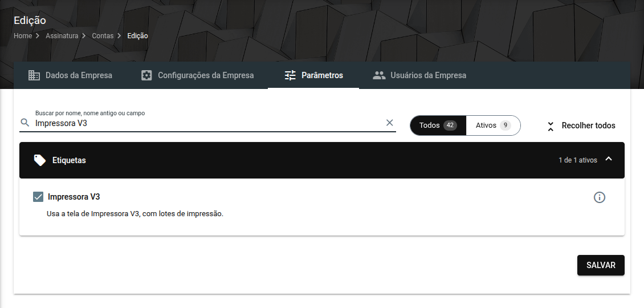Click the '1 de 1 ativos' counter
This screenshot has height=308, width=644.
click(x=578, y=160)
